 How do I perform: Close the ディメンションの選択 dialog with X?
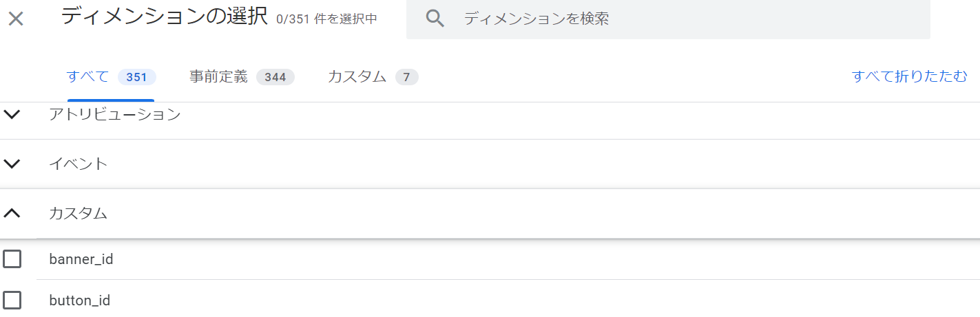pos(16,19)
